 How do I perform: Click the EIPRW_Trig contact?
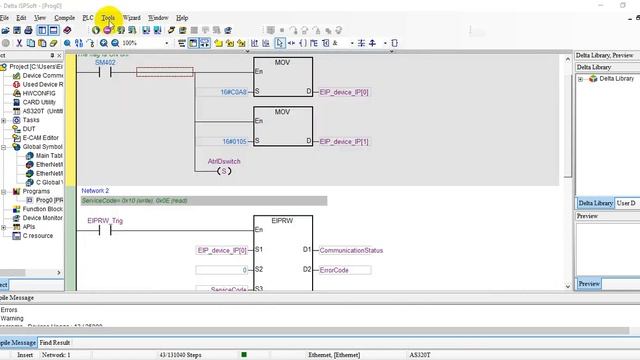point(105,231)
